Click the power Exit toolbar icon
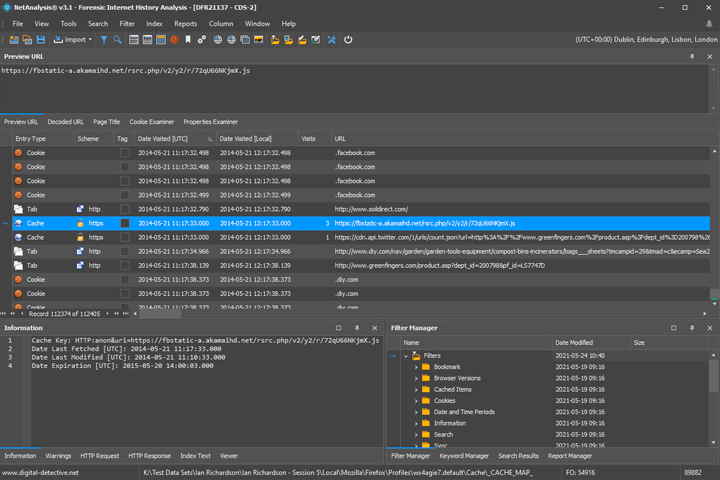The image size is (720, 480). tap(348, 40)
